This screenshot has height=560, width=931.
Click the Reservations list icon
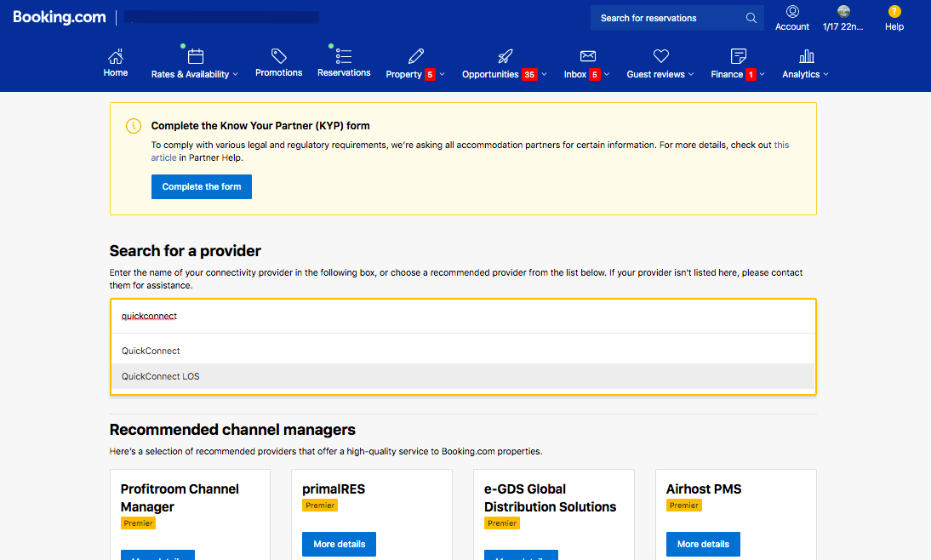pos(344,56)
